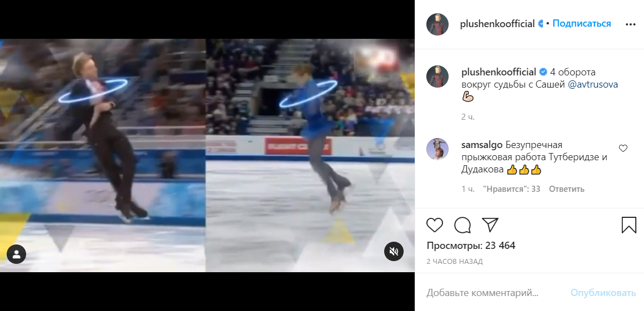Open samsalgo's profile picture
This screenshot has width=644, height=311.
(437, 149)
